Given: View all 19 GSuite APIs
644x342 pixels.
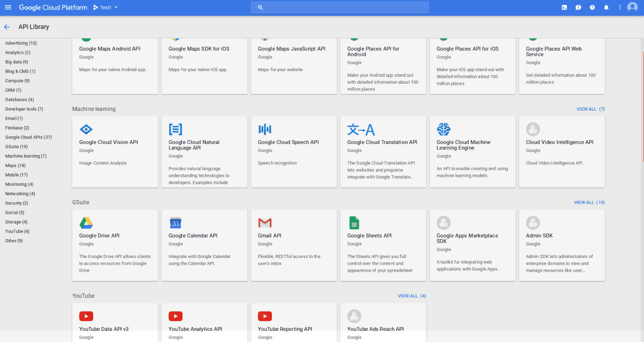Looking at the screenshot, I should [x=589, y=203].
